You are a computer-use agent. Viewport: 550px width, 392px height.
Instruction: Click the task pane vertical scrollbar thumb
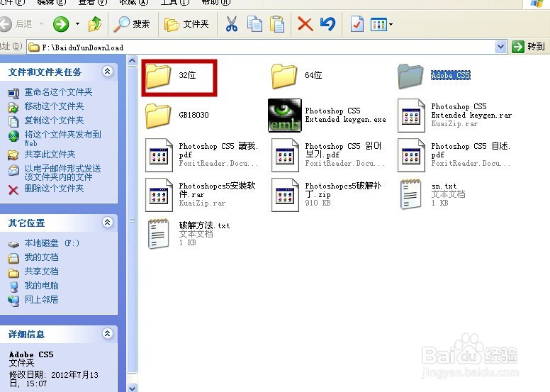(133, 220)
